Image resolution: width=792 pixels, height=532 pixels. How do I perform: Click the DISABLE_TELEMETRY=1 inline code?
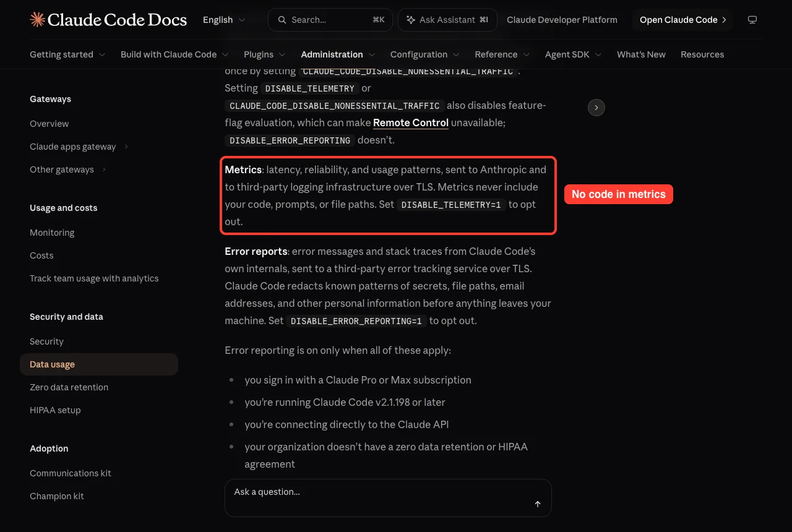451,205
